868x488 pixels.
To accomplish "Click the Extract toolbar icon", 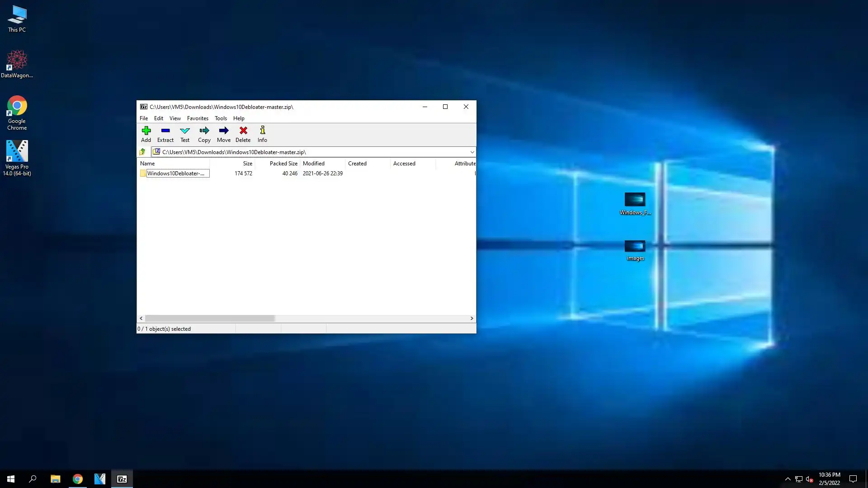I will tap(165, 134).
